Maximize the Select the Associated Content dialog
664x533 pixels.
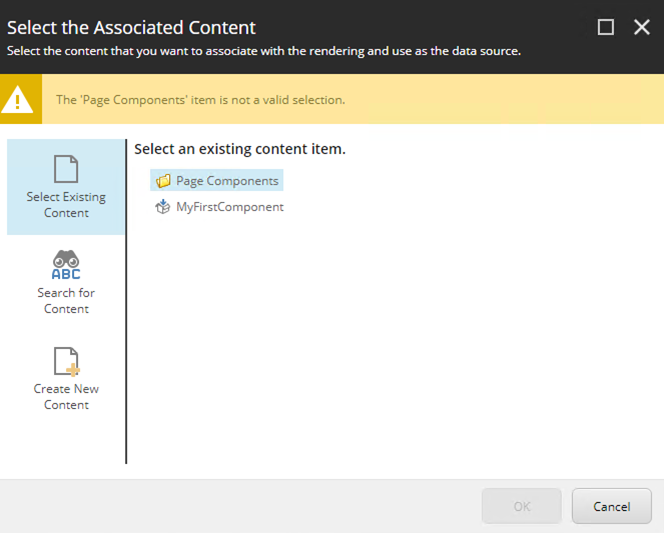[606, 28]
